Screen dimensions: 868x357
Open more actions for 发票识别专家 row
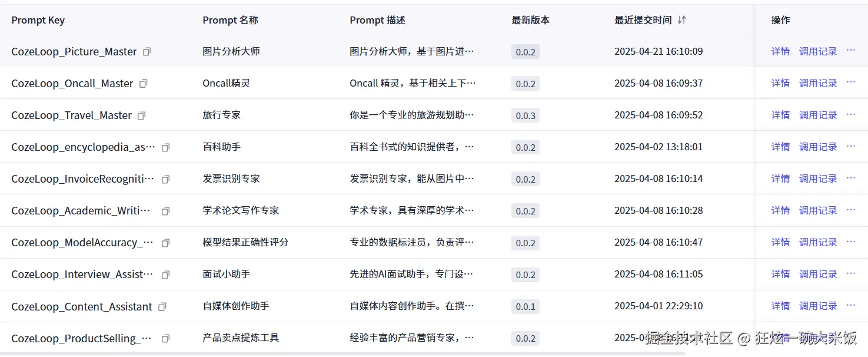pos(851,178)
